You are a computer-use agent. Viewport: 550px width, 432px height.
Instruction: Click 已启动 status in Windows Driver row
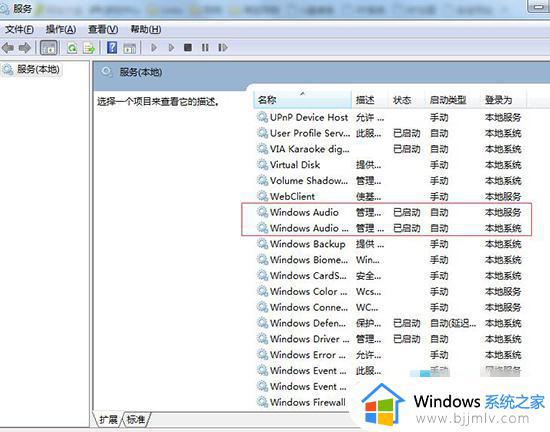407,339
